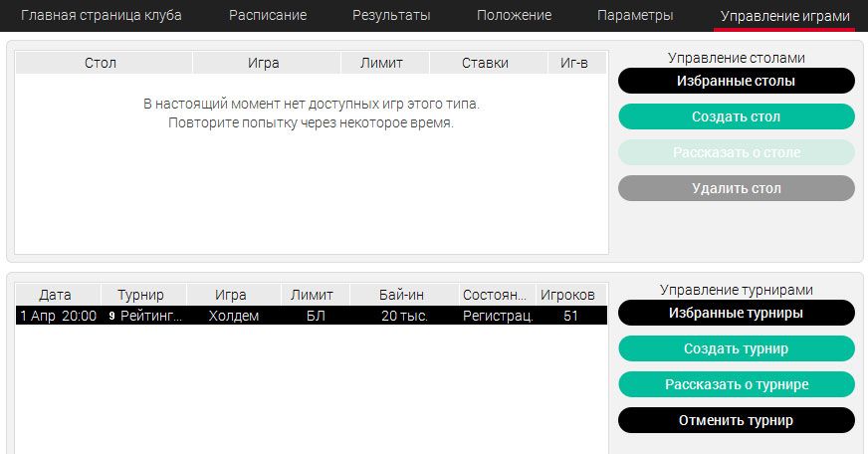Click the Рассказать о столе button

[737, 152]
